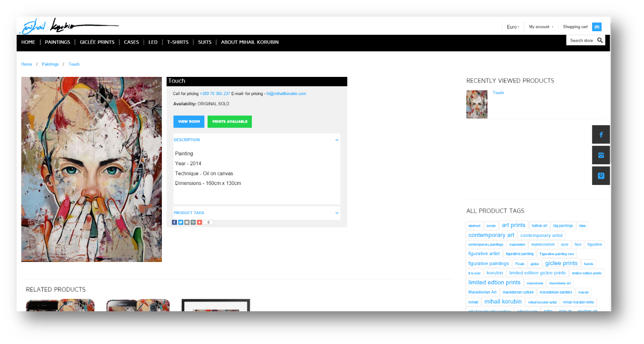
Task: Select the 'korubin' product tag
Action: coord(495,273)
